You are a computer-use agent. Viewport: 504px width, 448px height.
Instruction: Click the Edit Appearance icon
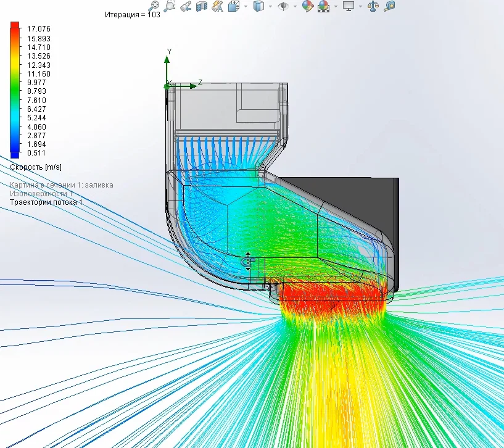tap(308, 6)
